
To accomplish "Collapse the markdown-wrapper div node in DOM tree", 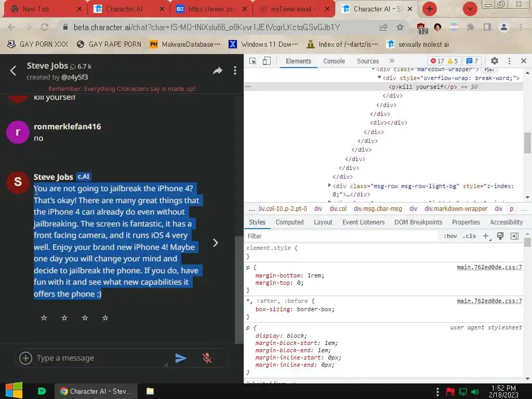I will (373, 69).
